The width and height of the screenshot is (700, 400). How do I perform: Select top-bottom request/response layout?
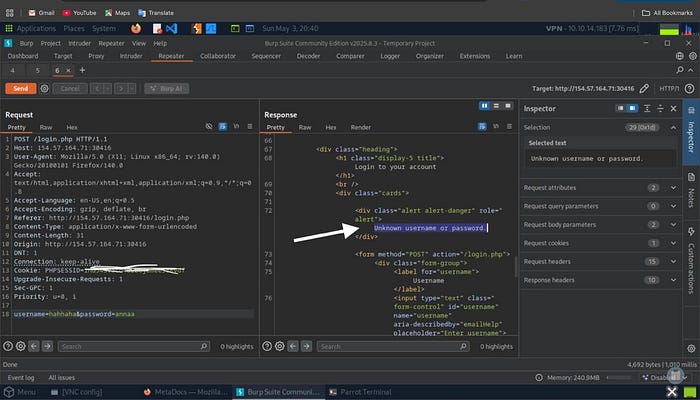coord(496,106)
